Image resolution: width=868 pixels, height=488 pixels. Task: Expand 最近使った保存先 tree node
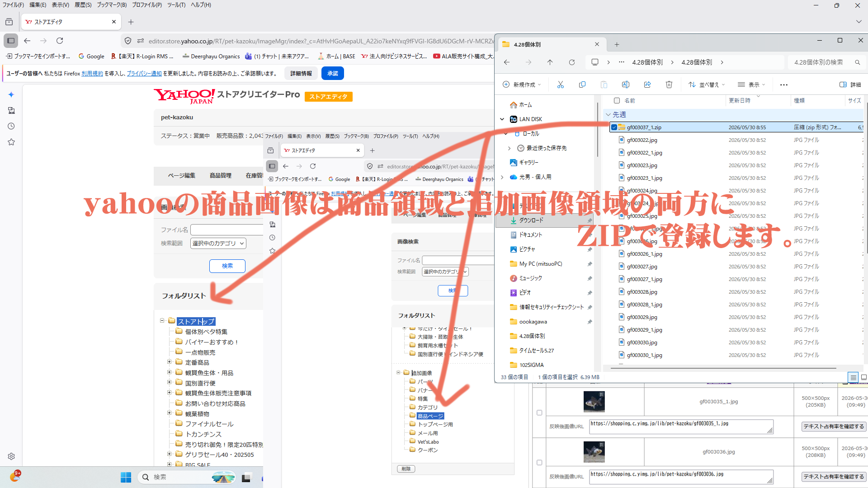pos(509,148)
